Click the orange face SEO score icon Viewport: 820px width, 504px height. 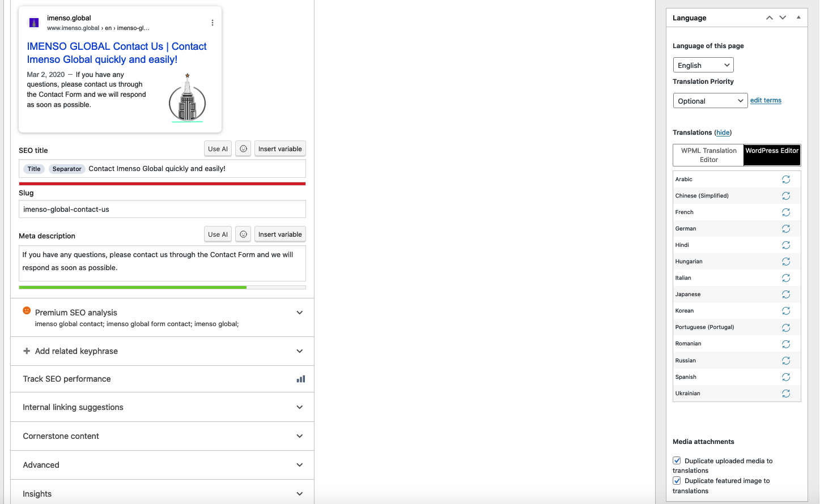tap(27, 310)
